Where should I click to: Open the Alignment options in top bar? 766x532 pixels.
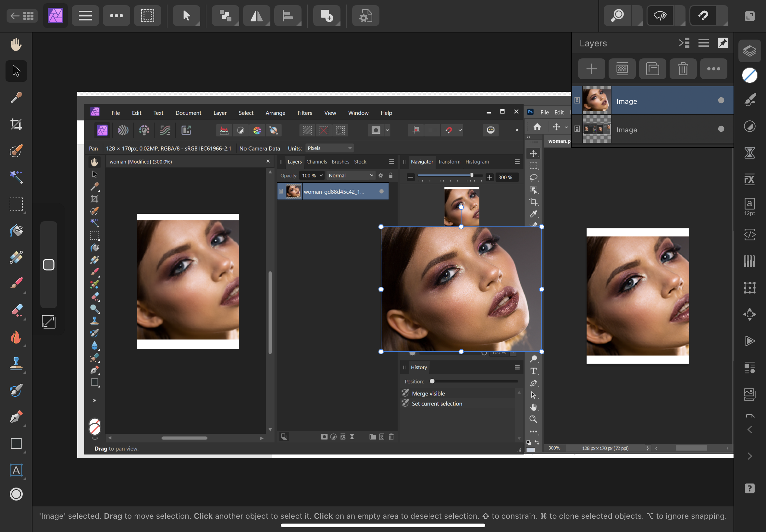coord(288,16)
